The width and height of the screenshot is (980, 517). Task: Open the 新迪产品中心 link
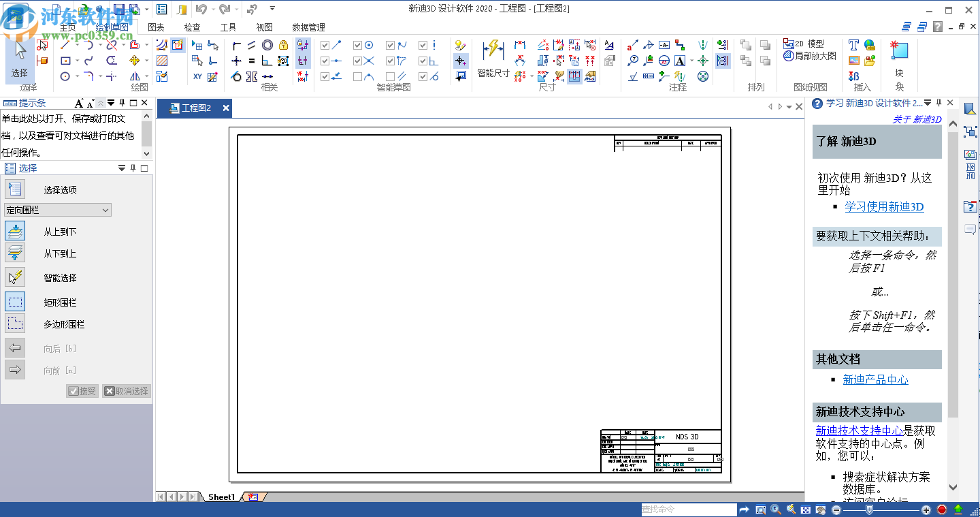pos(875,380)
